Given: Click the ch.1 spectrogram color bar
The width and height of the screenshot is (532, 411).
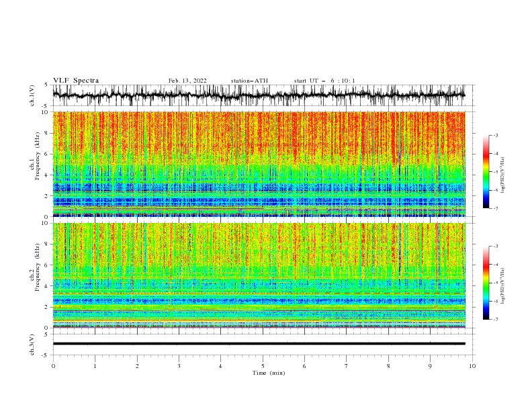Looking at the screenshot, I should (486, 171).
